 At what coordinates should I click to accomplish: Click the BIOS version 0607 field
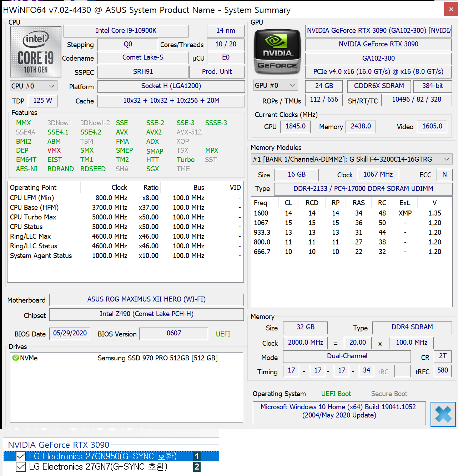click(173, 333)
